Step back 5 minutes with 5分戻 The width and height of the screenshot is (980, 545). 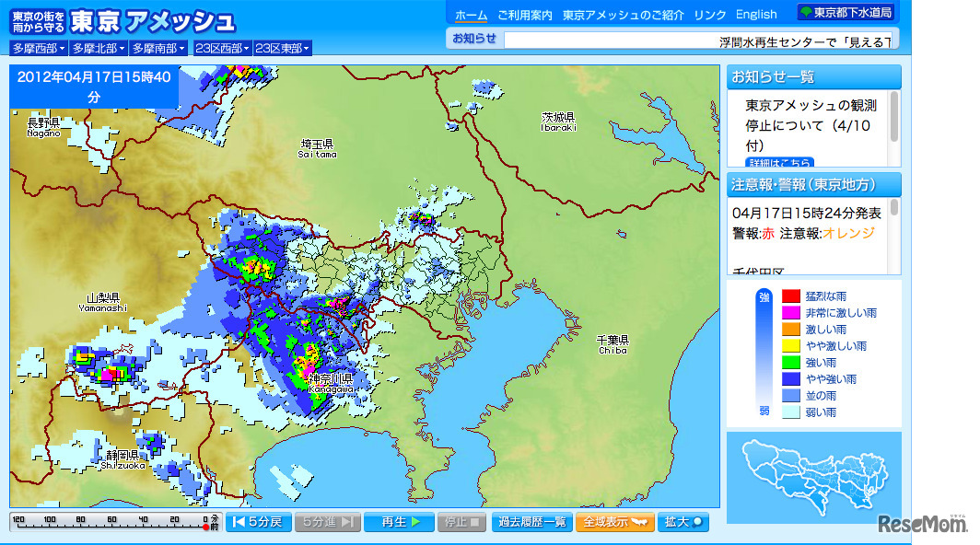click(x=258, y=522)
